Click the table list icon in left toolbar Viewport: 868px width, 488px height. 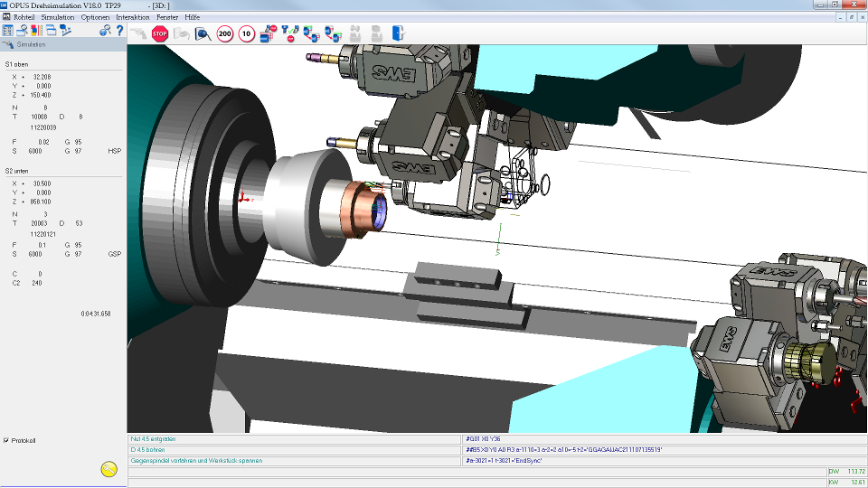tap(7, 31)
